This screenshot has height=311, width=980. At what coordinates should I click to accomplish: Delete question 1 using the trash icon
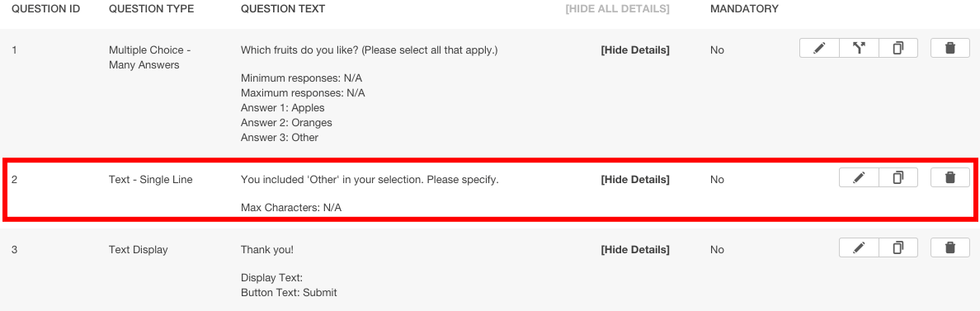[x=950, y=48]
